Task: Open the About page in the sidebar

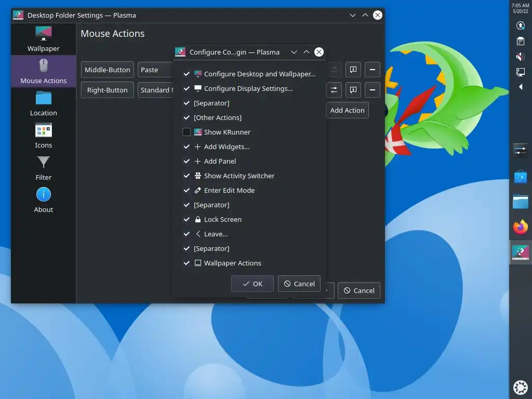Action: (x=44, y=200)
